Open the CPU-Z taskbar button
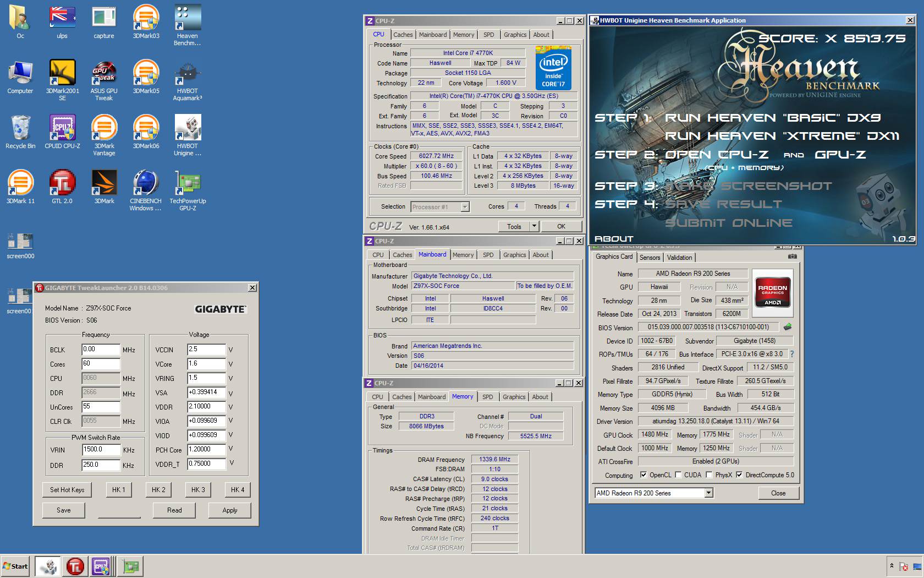Screen dimensions: 924x578 (x=102, y=566)
